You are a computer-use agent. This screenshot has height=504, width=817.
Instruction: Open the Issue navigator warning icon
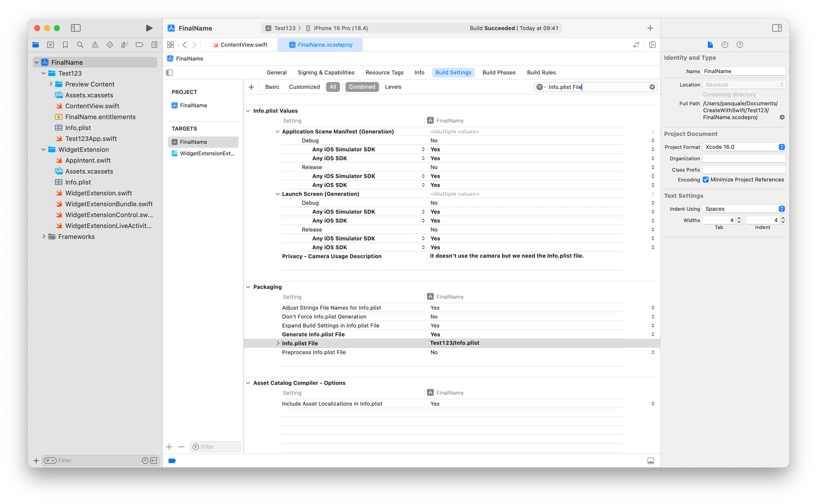[x=95, y=45]
